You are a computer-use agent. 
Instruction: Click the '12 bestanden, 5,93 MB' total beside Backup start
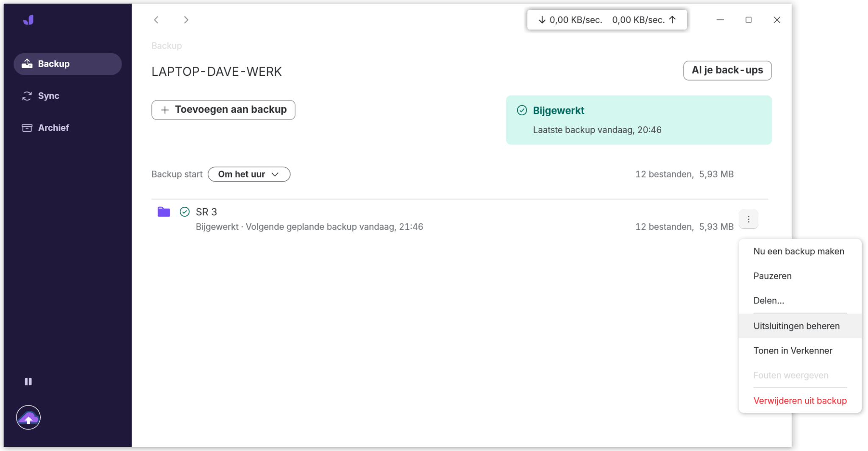click(x=684, y=174)
